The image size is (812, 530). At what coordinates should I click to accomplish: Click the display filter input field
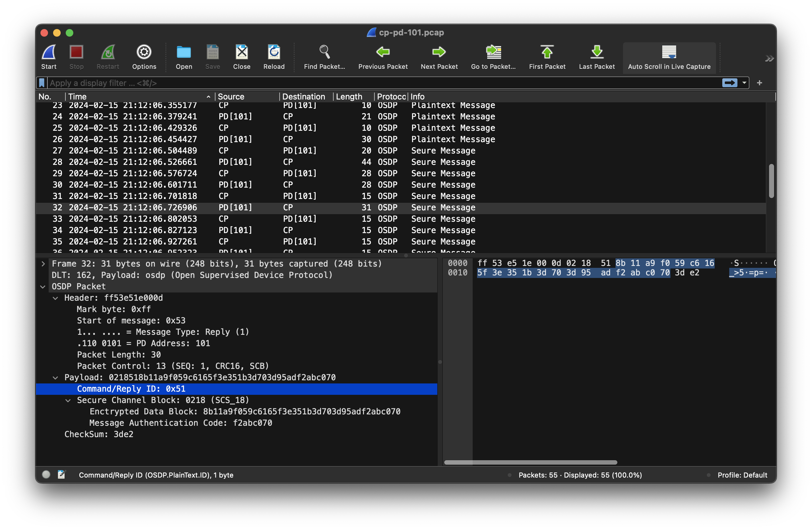(x=375, y=83)
